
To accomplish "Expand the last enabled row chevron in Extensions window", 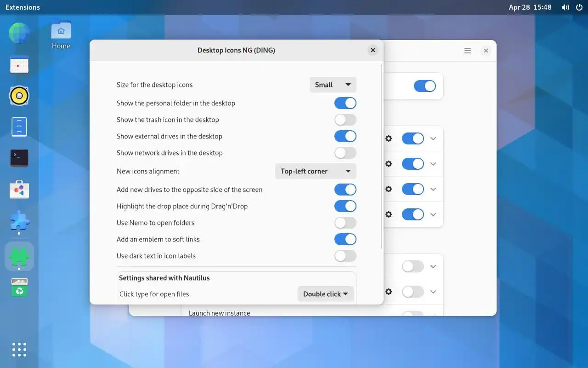I will coord(433,214).
